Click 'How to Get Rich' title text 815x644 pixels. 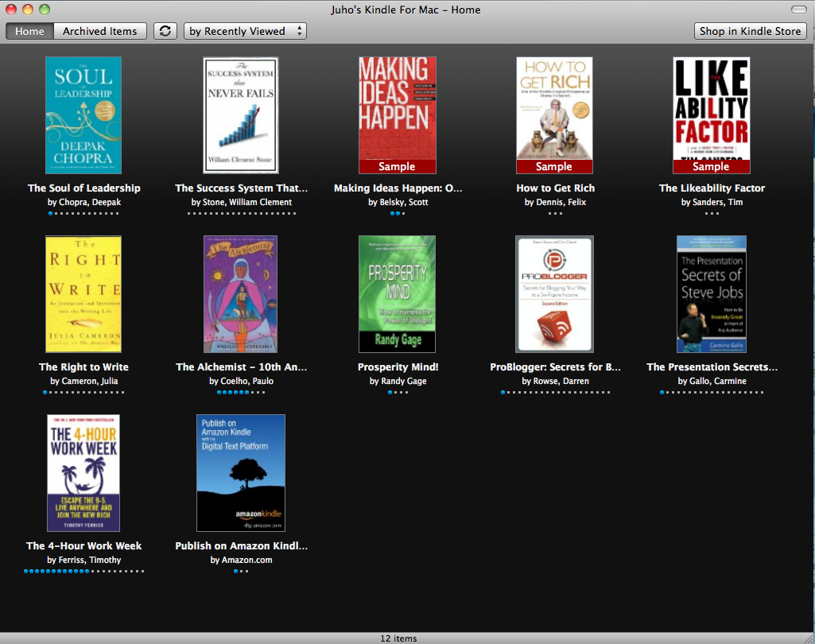pyautogui.click(x=555, y=188)
